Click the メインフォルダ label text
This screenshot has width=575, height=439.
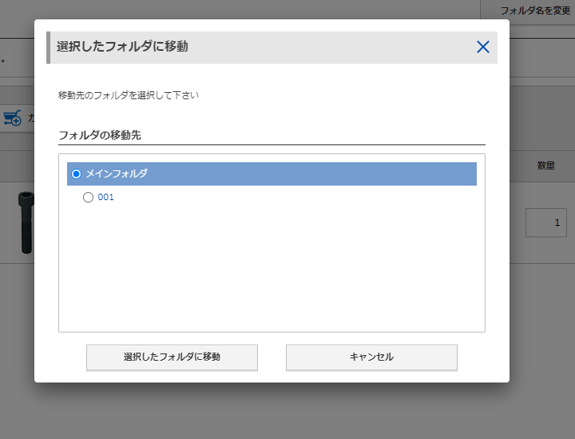(116, 173)
